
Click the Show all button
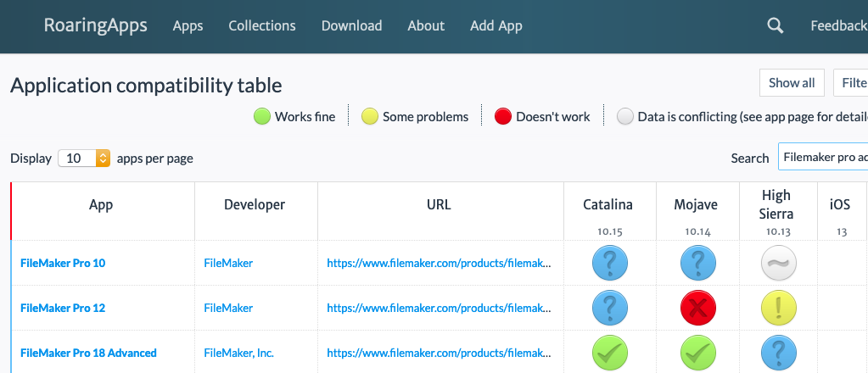pyautogui.click(x=792, y=83)
